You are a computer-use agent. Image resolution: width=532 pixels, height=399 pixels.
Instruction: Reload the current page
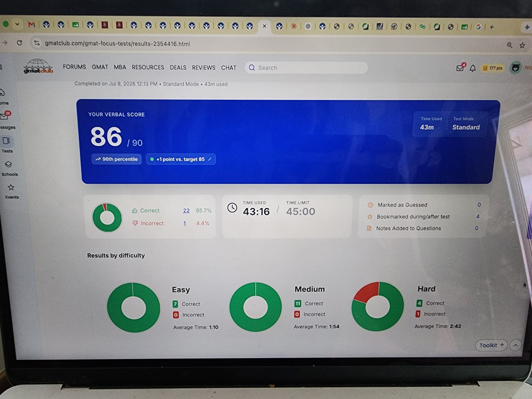tap(20, 43)
